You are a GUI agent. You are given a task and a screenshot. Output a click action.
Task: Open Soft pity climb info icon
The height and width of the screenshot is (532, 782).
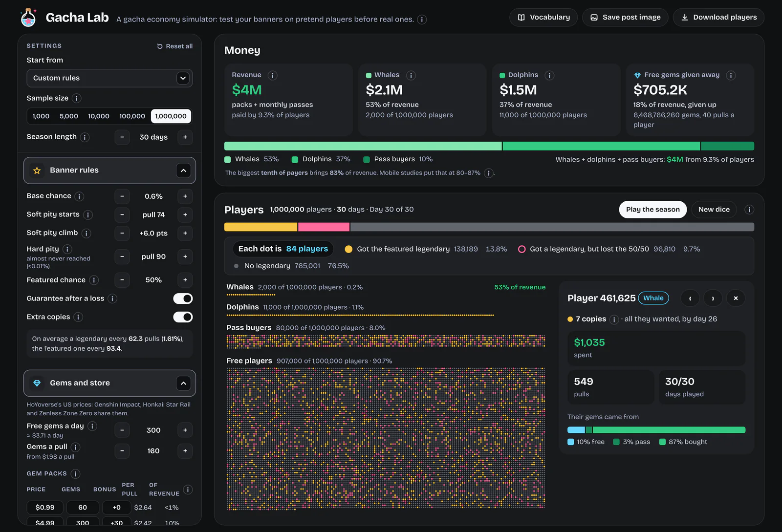[86, 234]
